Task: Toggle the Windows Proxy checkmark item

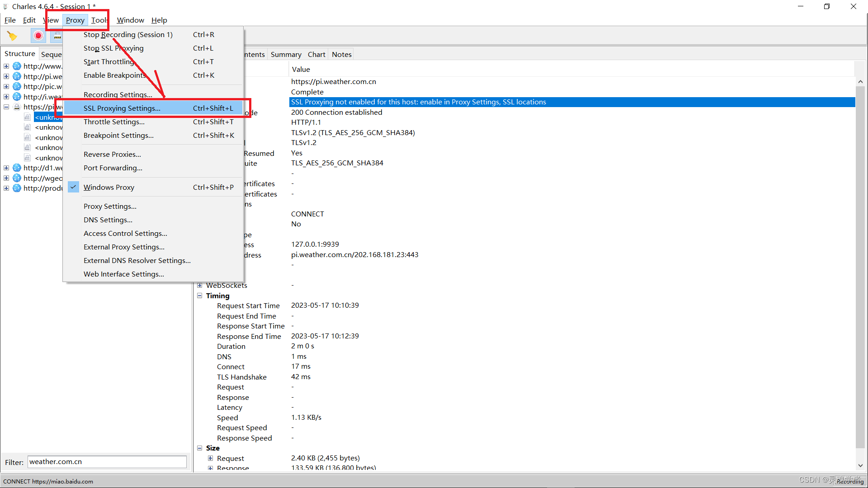Action: [x=109, y=187]
